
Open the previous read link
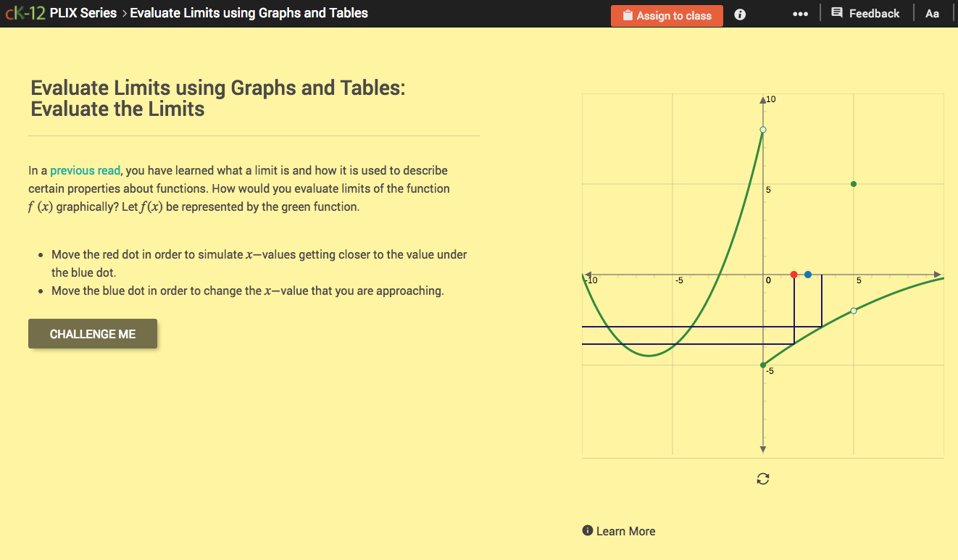coord(85,170)
